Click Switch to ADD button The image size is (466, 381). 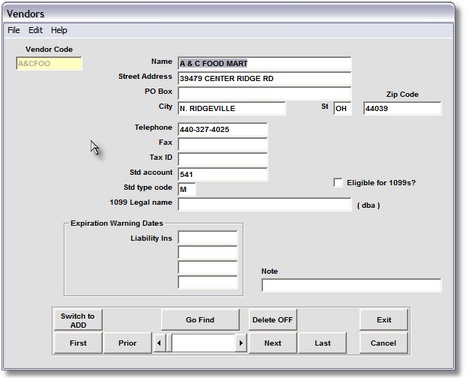[78, 320]
